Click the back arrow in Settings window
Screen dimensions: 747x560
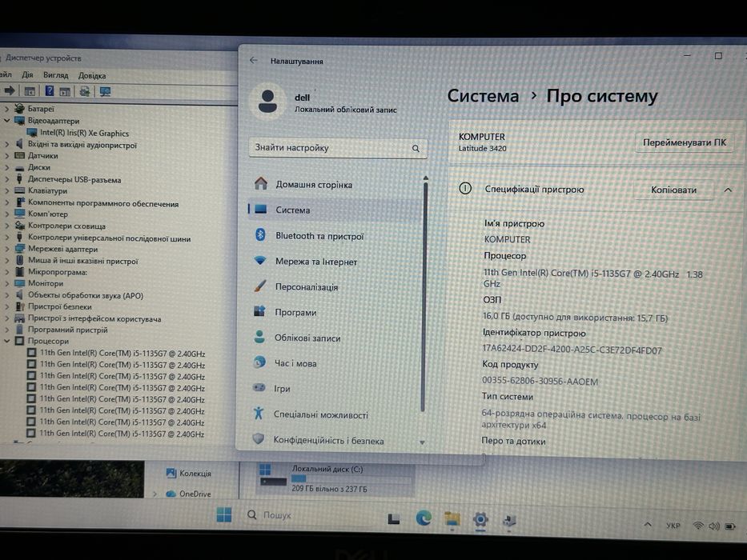[x=254, y=61]
